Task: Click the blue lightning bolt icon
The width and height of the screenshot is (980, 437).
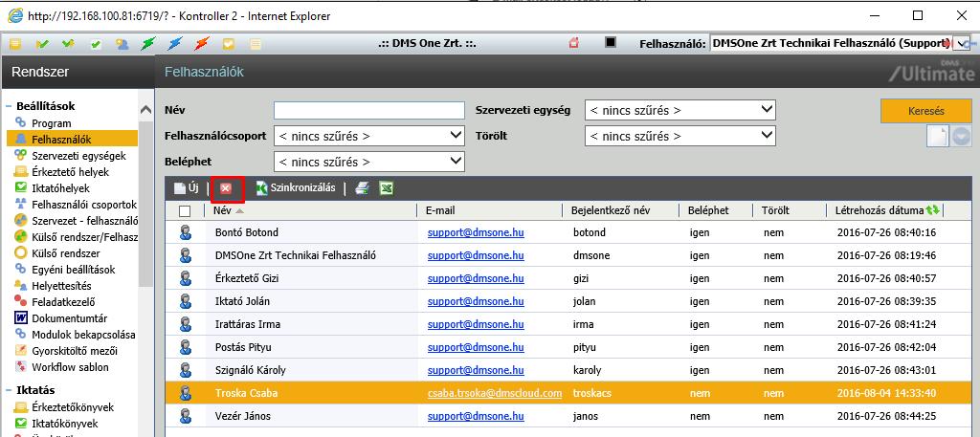Action: click(x=175, y=44)
